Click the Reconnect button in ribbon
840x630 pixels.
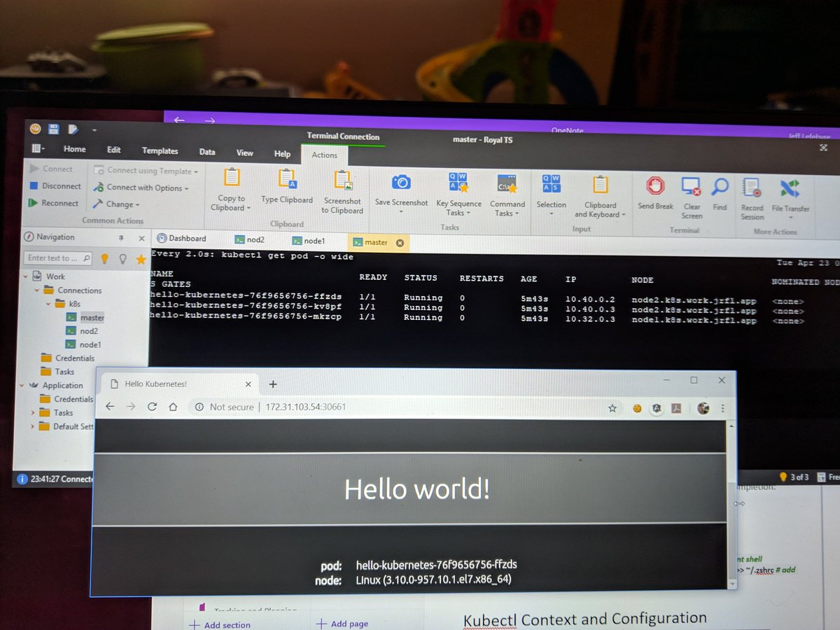(54, 203)
